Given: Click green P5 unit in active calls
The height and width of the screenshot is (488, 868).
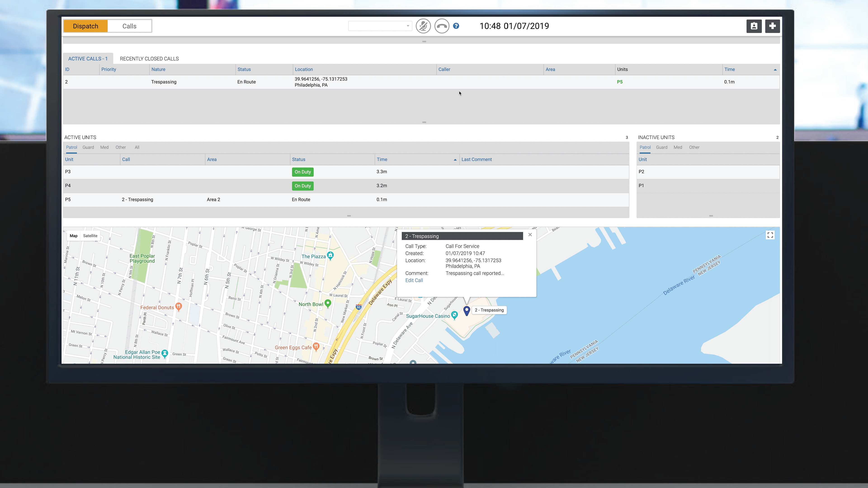Looking at the screenshot, I should tap(620, 82).
